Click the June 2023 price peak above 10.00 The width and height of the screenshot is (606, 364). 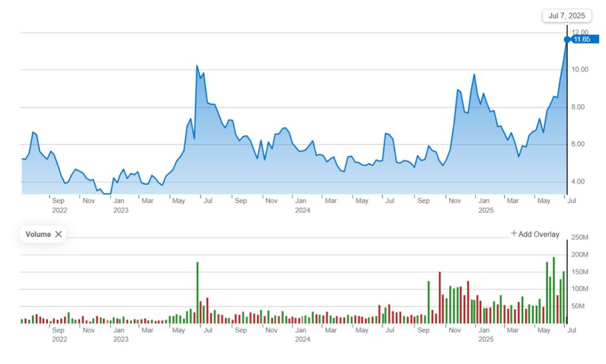197,66
